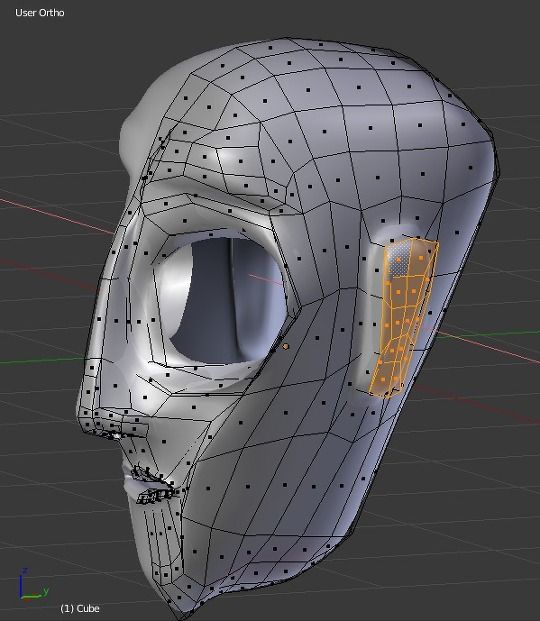Click the green Y axis line left of the nose
This screenshot has width=540, height=621.
coord(41,360)
